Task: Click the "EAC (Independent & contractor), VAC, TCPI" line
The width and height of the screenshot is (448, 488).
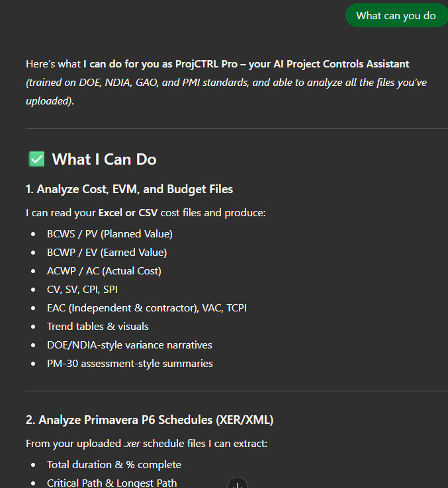Action: coord(146,307)
